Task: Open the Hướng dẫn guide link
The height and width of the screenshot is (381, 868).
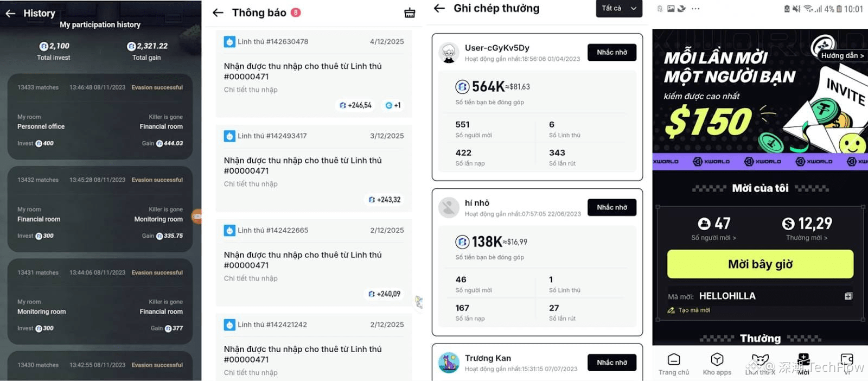Action: (842, 55)
